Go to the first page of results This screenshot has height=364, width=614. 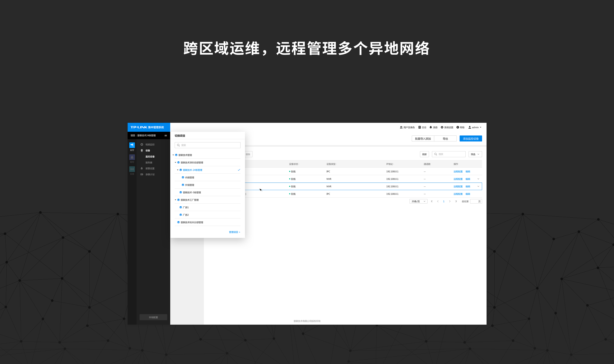click(x=432, y=201)
